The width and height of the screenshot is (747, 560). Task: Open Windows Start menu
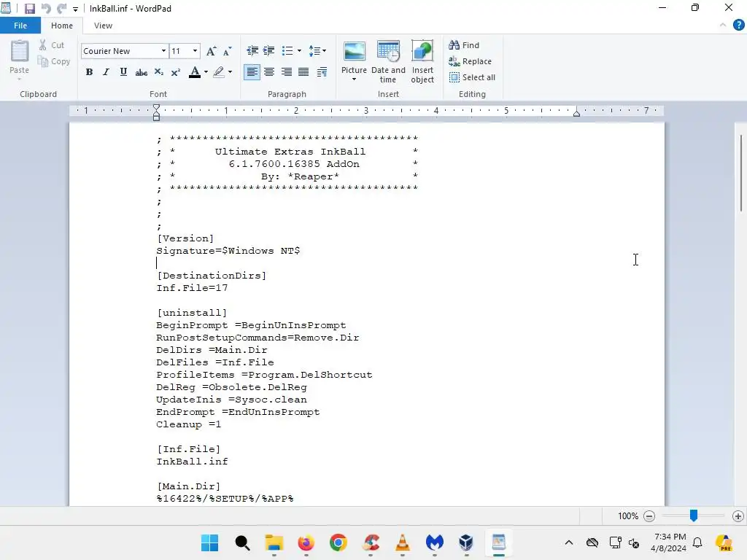(209, 542)
